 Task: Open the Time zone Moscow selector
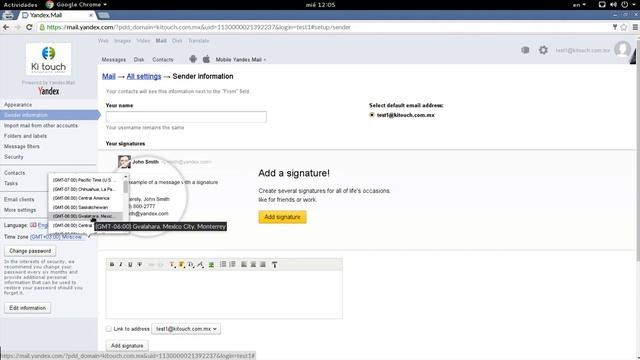56,237
